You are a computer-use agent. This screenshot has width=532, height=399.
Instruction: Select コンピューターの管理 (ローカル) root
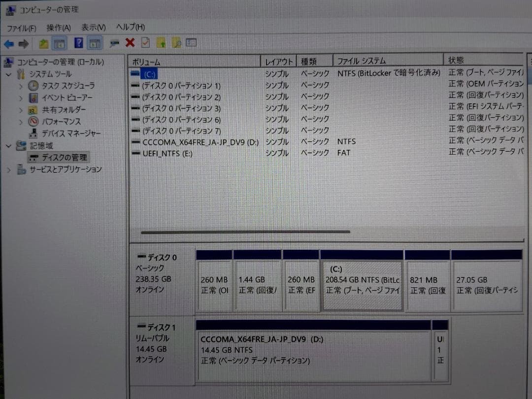click(x=61, y=62)
